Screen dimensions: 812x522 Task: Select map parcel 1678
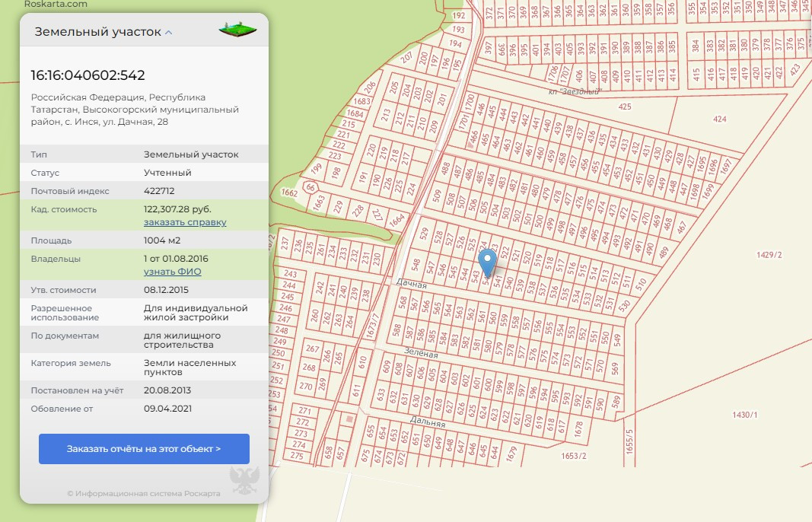point(579,428)
